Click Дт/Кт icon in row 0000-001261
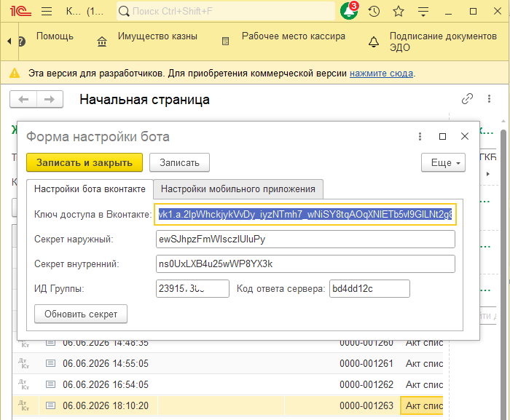The image size is (510, 420). click(24, 363)
